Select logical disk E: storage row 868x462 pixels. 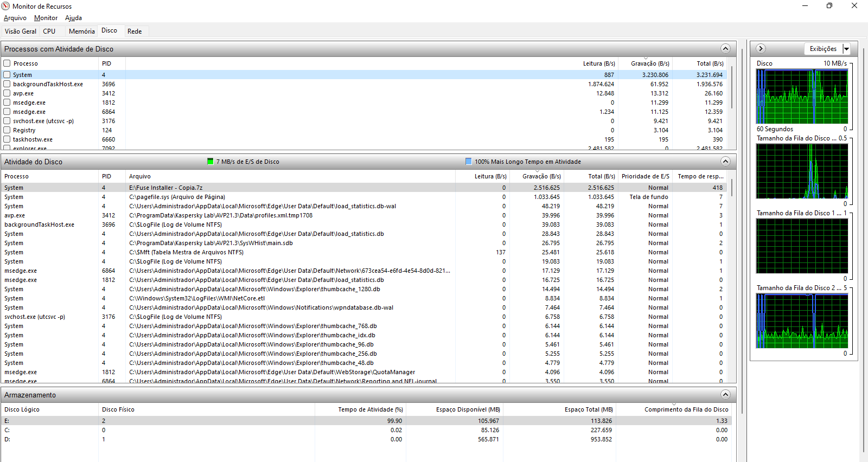366,421
